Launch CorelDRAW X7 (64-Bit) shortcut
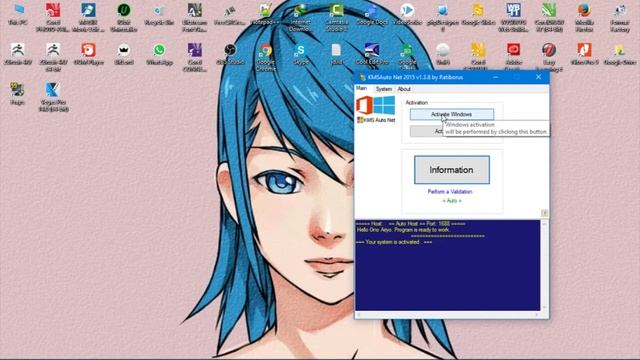Image resolution: width=640 pixels, height=360 pixels. point(549,18)
